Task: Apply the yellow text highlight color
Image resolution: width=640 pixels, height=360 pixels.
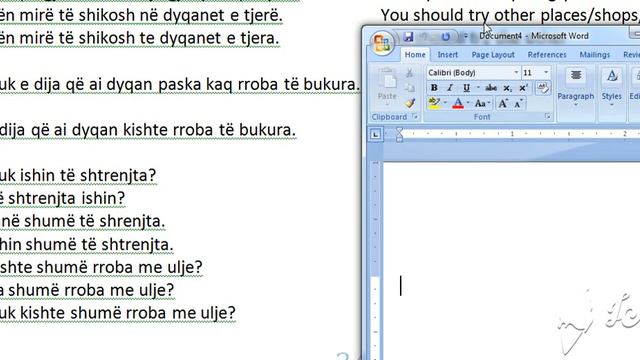Action: coord(434,103)
